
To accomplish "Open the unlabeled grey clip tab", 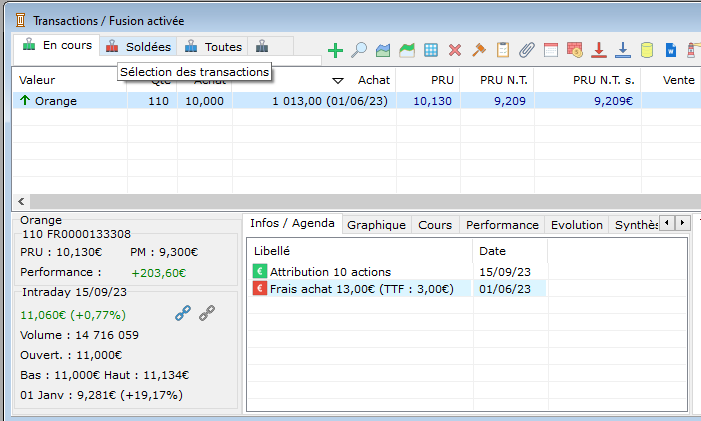I will 270,46.
